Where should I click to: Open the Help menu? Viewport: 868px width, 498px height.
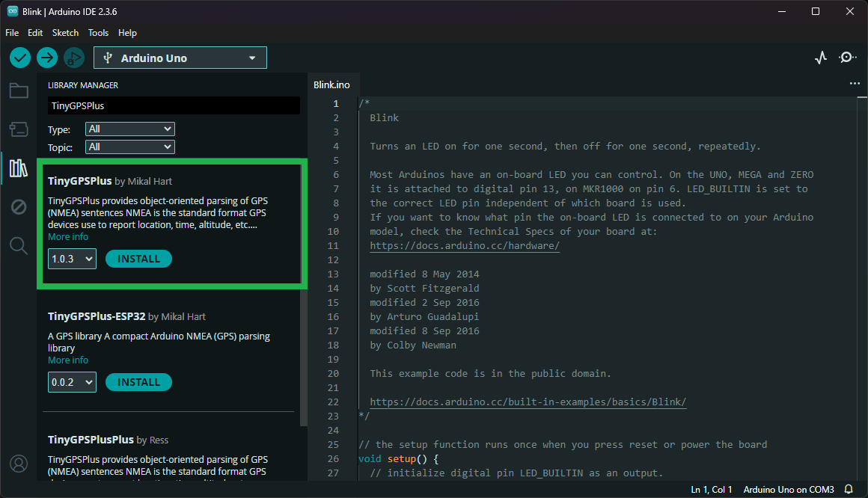pos(127,33)
